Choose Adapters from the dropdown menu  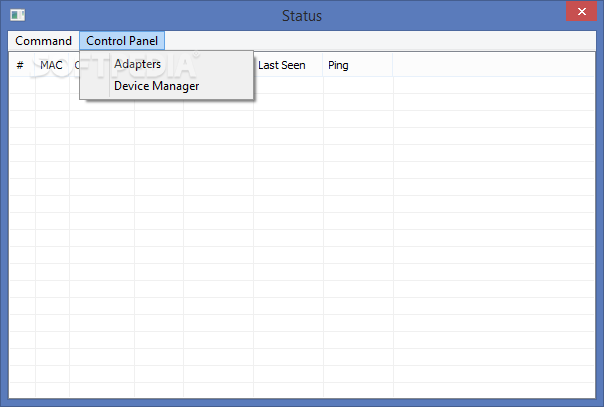tap(166, 64)
